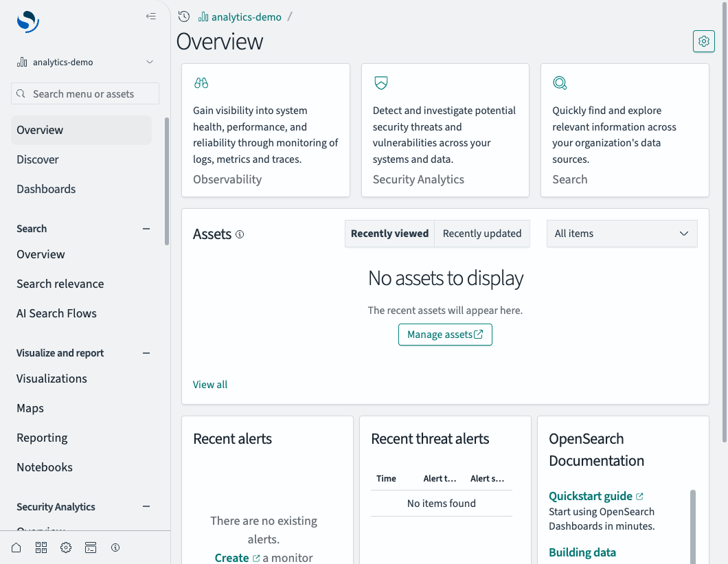Click the Alert s... column header
This screenshot has height=564, width=728.
[487, 479]
